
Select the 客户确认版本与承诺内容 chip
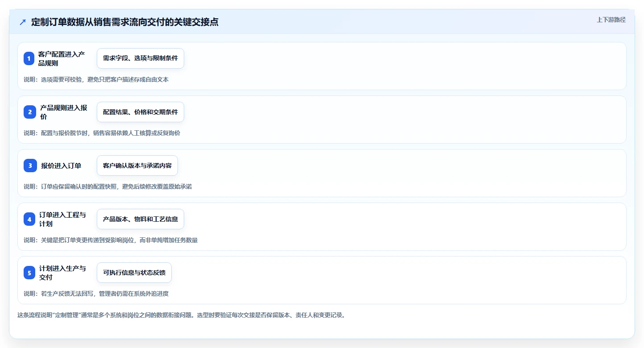(137, 166)
